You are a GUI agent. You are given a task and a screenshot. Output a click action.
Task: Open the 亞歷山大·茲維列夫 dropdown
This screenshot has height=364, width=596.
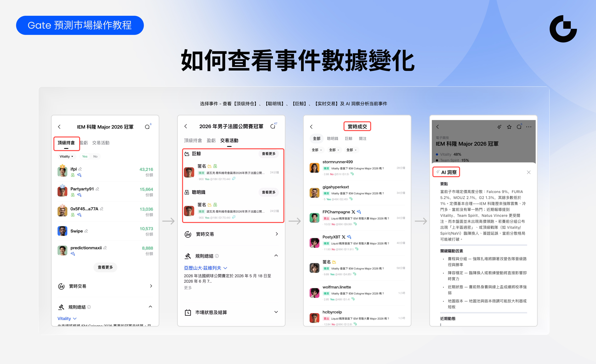(x=205, y=268)
